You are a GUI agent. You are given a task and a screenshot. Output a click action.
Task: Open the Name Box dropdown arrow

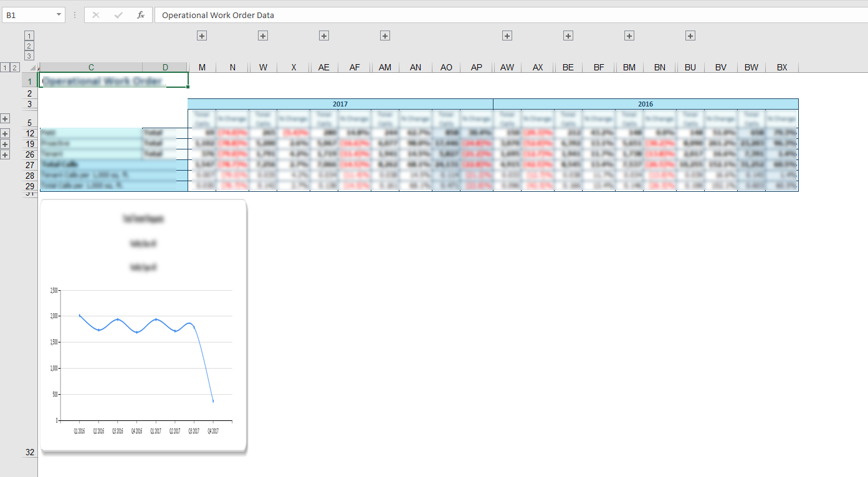59,15
